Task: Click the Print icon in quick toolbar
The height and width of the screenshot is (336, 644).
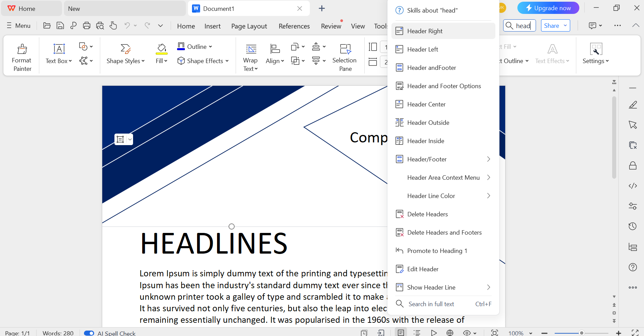Action: [87, 25]
